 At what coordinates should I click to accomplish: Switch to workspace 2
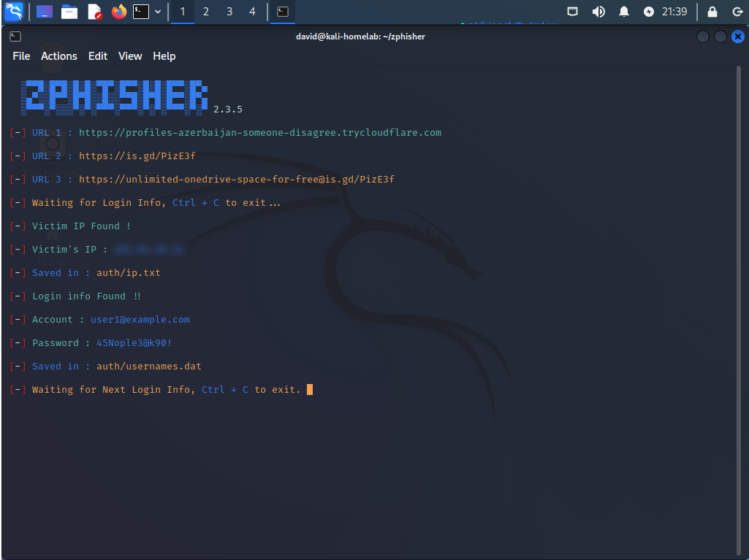[206, 12]
